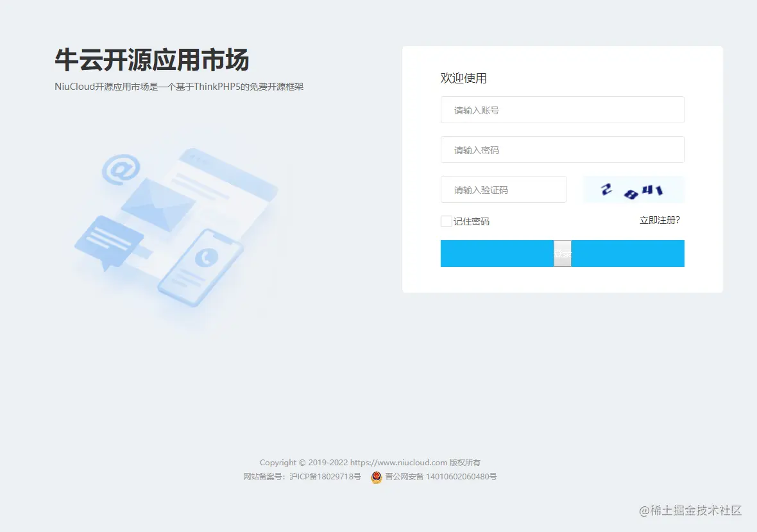Click the 沪ICP备18029718号 filing link

pyautogui.click(x=326, y=477)
